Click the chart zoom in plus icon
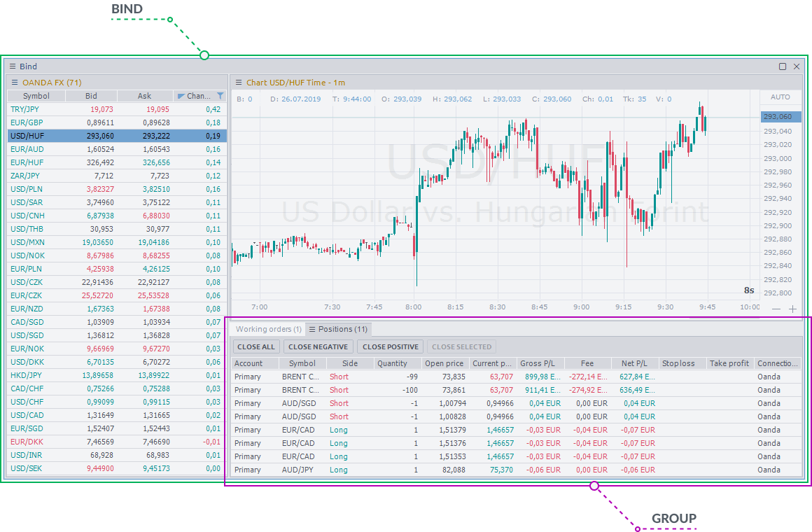Image resolution: width=812 pixels, height=532 pixels. point(792,309)
